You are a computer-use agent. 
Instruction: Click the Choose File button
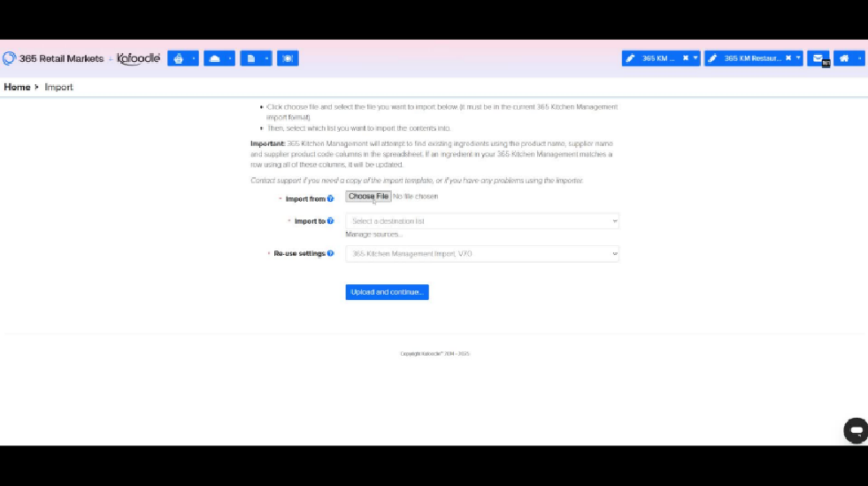coord(368,197)
